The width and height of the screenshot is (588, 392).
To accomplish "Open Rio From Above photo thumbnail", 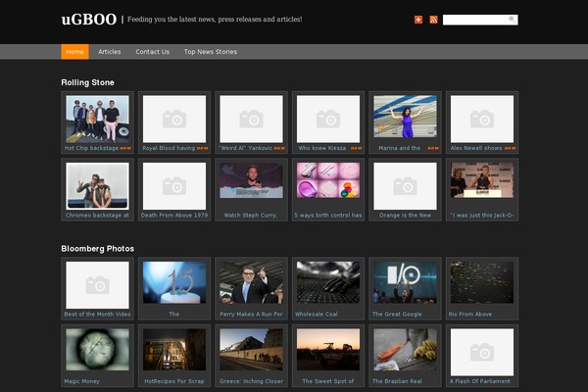I will click(x=482, y=282).
